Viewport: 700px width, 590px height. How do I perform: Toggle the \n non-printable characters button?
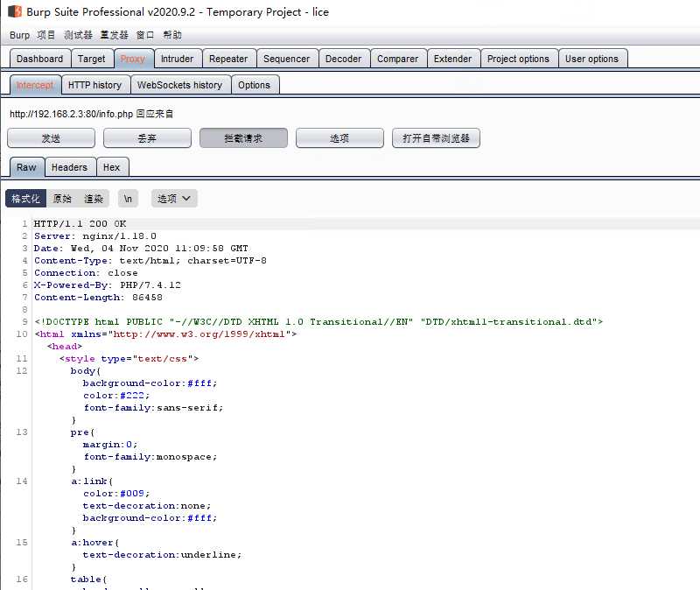click(128, 199)
